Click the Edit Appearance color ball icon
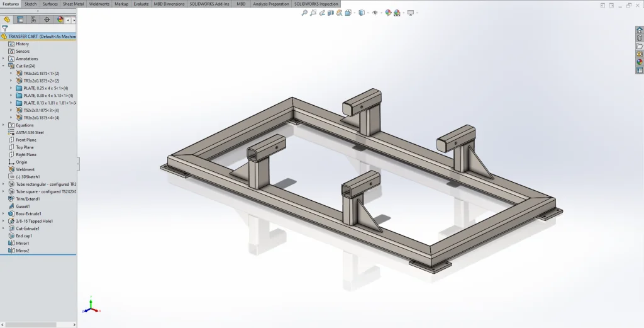 (x=388, y=13)
